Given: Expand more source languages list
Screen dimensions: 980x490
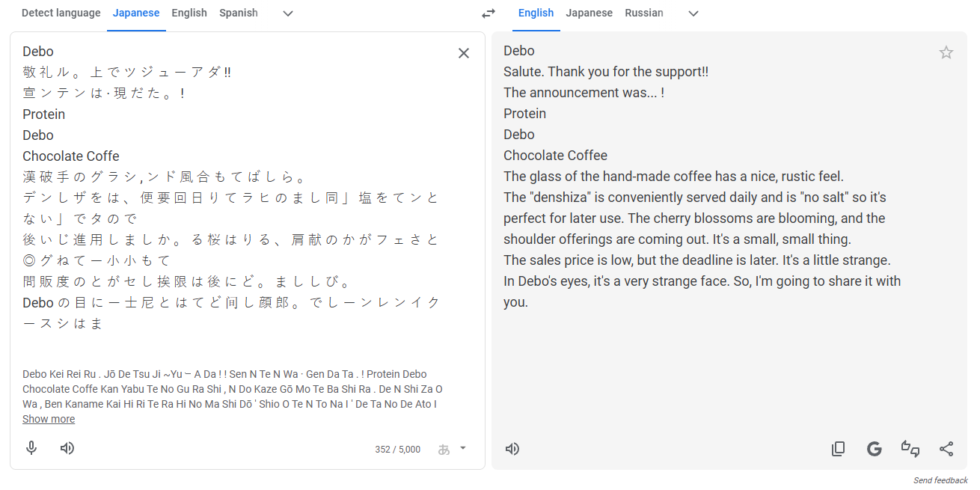Looking at the screenshot, I should point(288,13).
